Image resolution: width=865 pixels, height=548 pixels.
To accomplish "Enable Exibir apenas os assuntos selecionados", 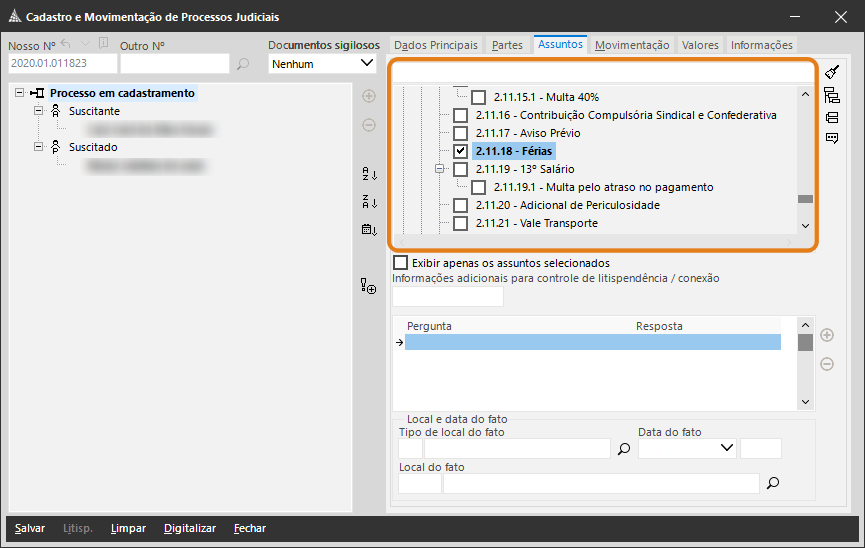I will pyautogui.click(x=400, y=262).
